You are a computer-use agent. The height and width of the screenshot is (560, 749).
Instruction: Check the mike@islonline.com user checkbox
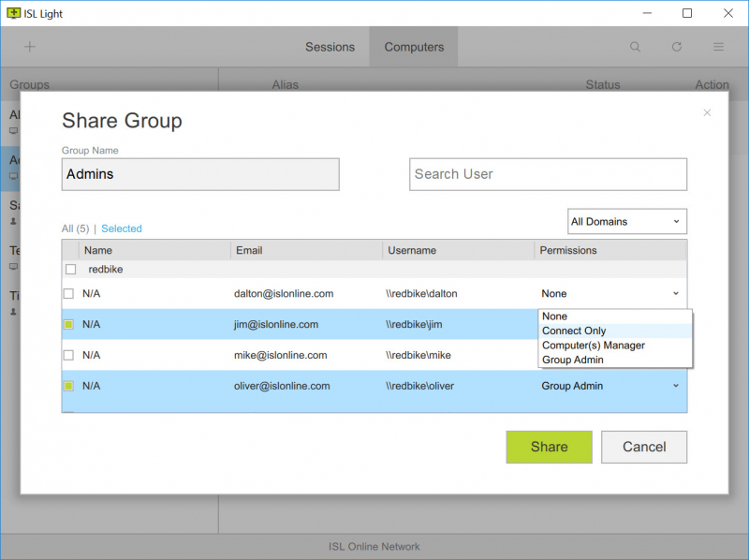click(x=68, y=355)
